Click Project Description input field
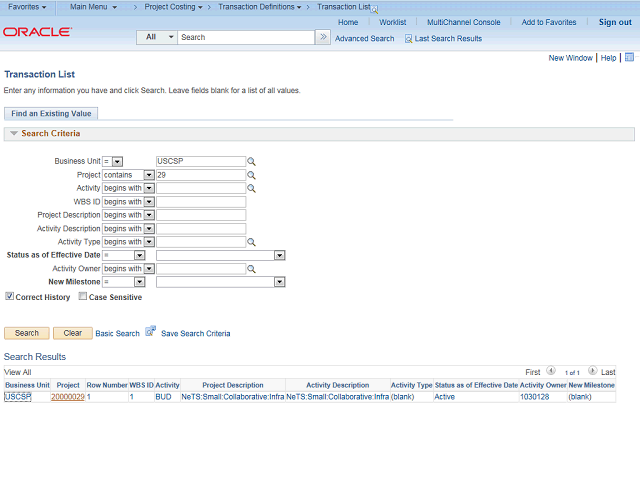This screenshot has height=480, width=640. [x=201, y=215]
